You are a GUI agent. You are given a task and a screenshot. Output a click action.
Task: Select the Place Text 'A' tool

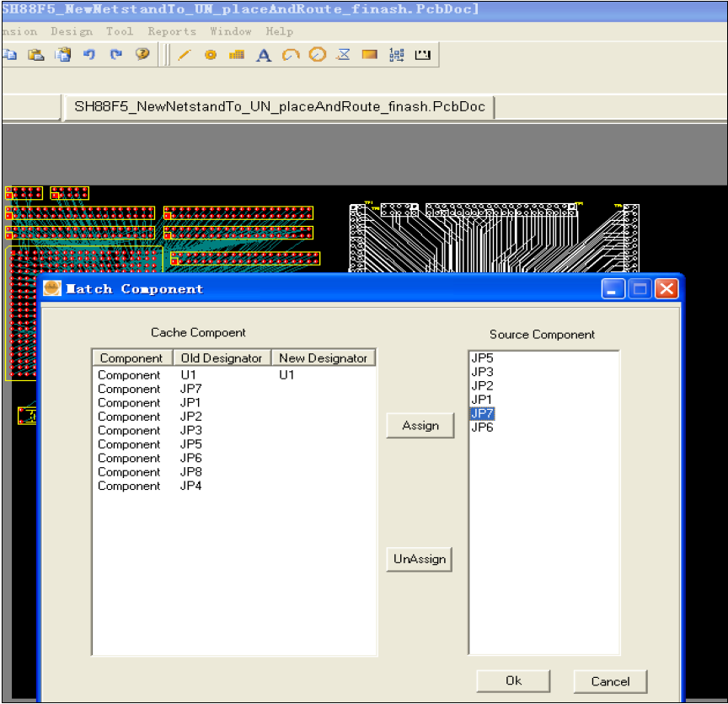[264, 55]
